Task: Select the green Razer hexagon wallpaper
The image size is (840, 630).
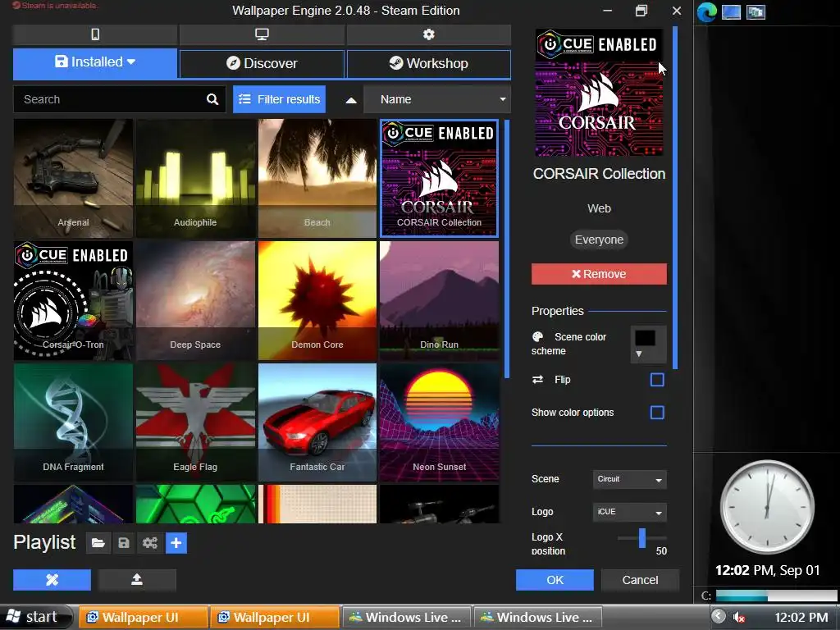Action: 195,504
